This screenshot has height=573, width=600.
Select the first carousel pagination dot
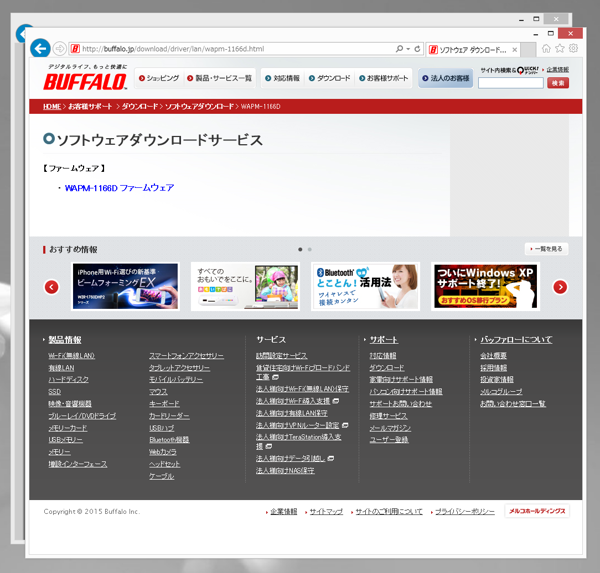(x=300, y=250)
